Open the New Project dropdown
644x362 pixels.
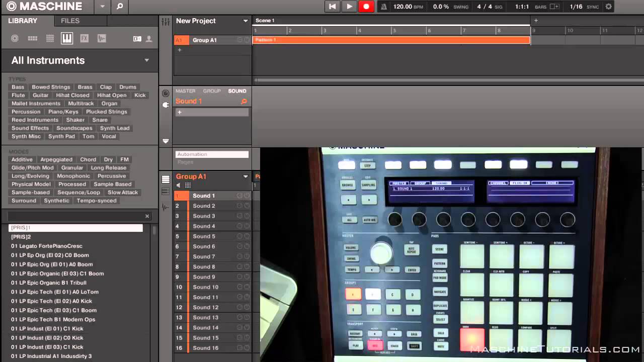(x=246, y=21)
